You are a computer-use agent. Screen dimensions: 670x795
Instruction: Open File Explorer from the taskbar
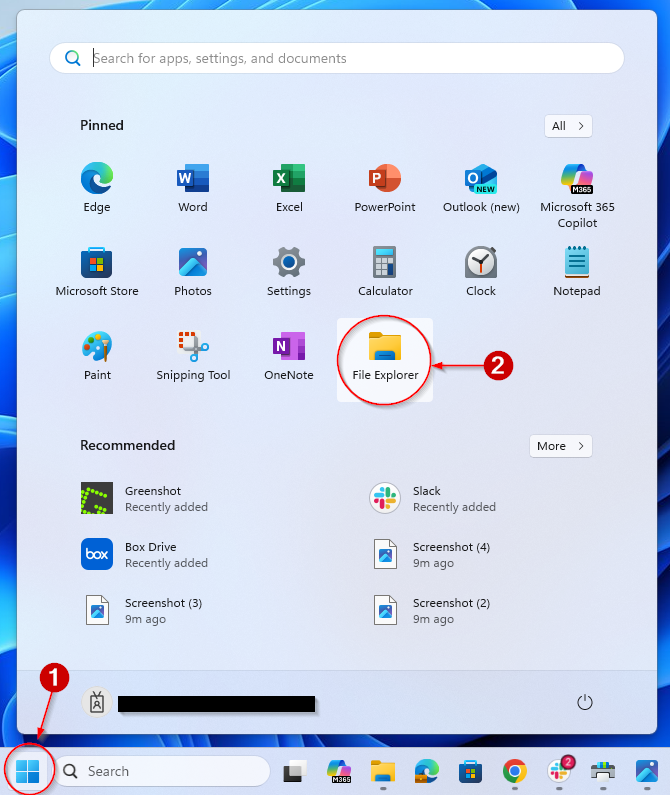(383, 771)
